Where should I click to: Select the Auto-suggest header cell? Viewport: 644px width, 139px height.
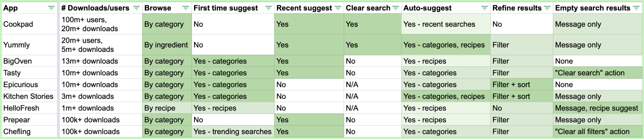coord(446,8)
